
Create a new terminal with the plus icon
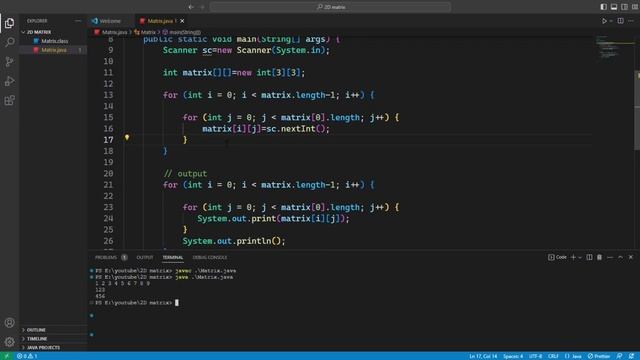[x=573, y=257]
